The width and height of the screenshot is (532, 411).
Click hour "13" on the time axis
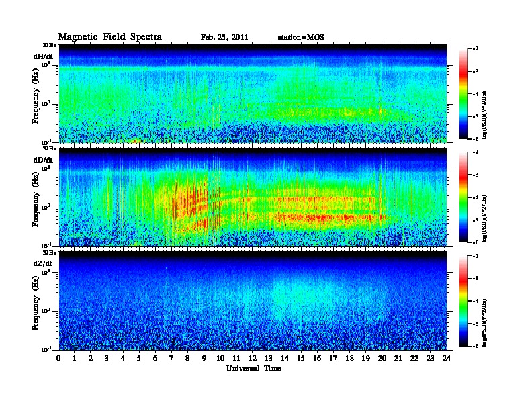click(269, 358)
